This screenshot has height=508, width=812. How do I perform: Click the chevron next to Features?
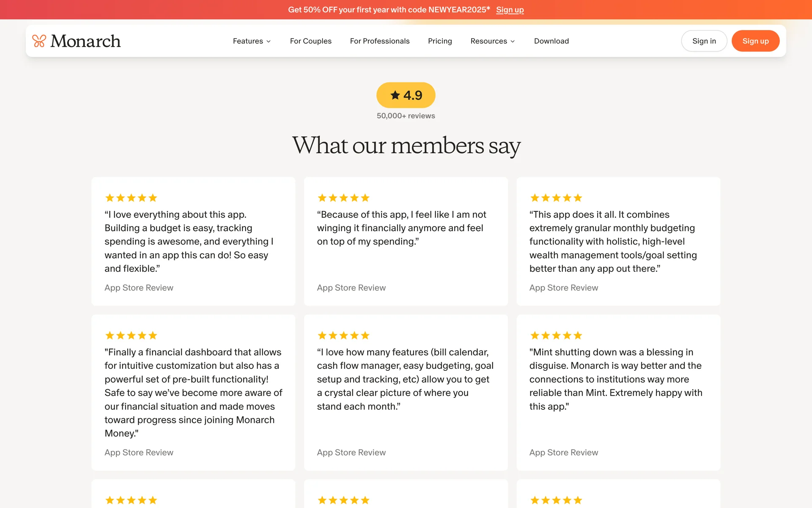tap(269, 41)
